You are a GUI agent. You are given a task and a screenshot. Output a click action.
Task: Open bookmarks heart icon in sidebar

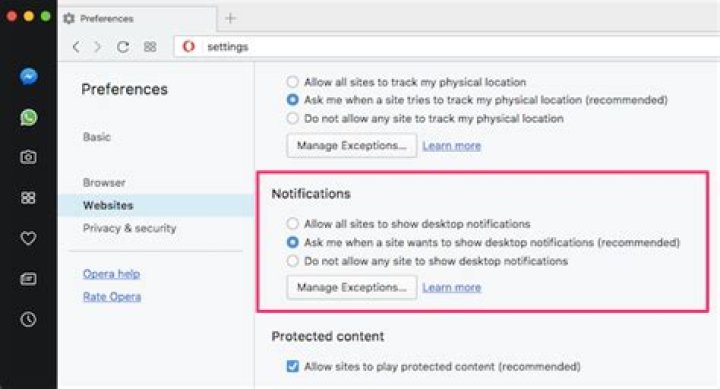[x=28, y=238]
